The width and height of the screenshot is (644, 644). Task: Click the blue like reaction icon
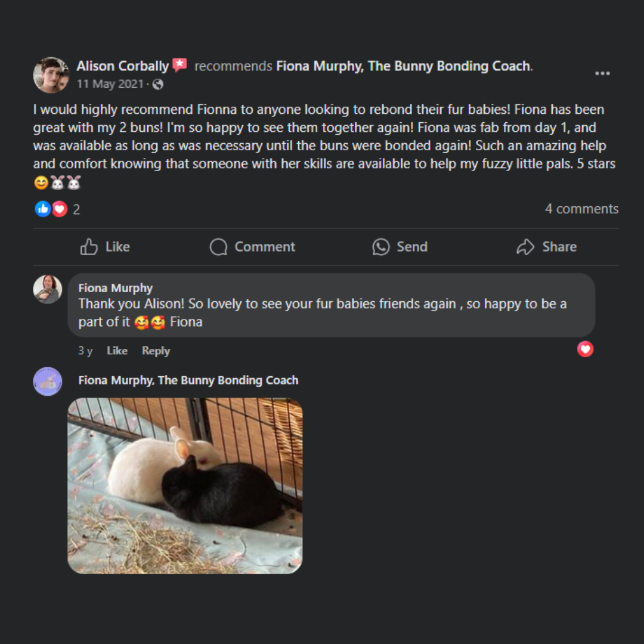pyautogui.click(x=43, y=209)
